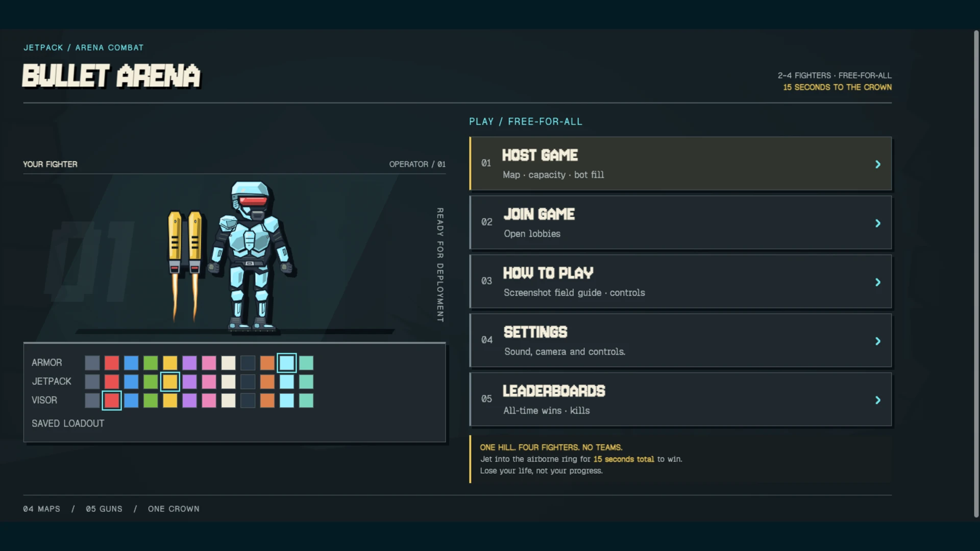980x551 pixels.
Task: Click the page vertical scrollbar
Action: pos(976,274)
